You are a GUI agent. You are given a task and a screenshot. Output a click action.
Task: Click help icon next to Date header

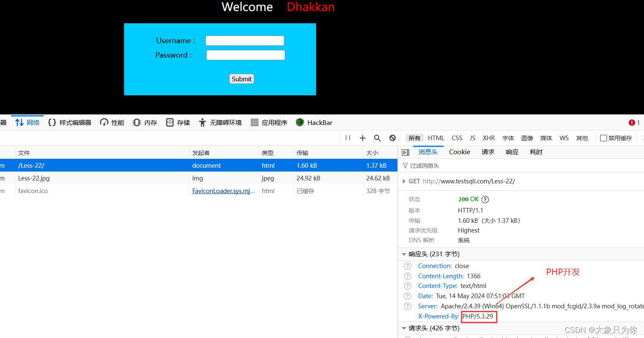408,296
